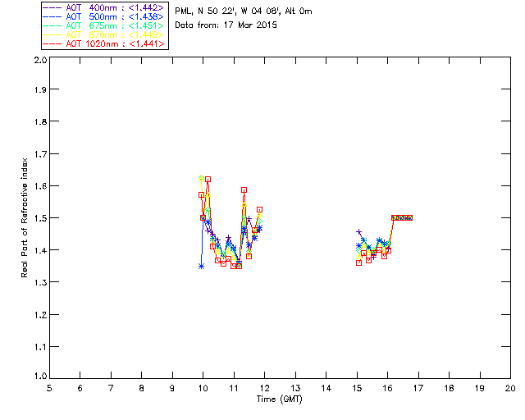Click the y-axis tick label 1.6
The height and width of the screenshot is (420, 525).
click(x=40, y=186)
